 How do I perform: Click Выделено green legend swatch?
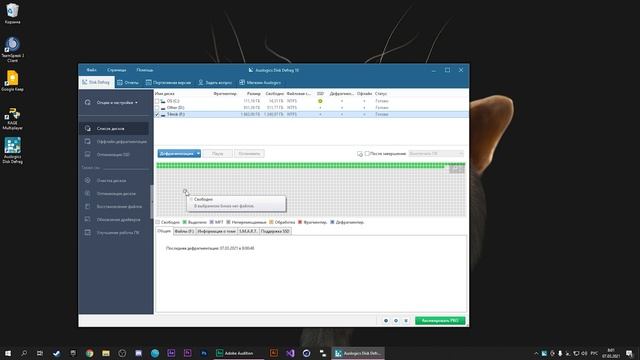click(x=184, y=222)
